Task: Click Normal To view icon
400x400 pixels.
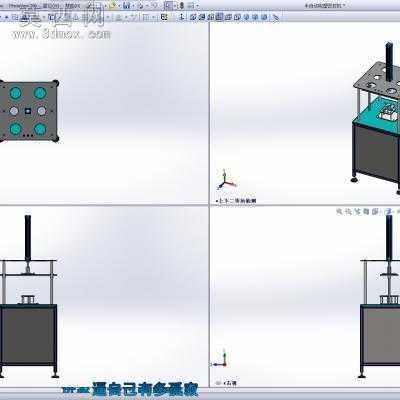Action: pos(181,16)
